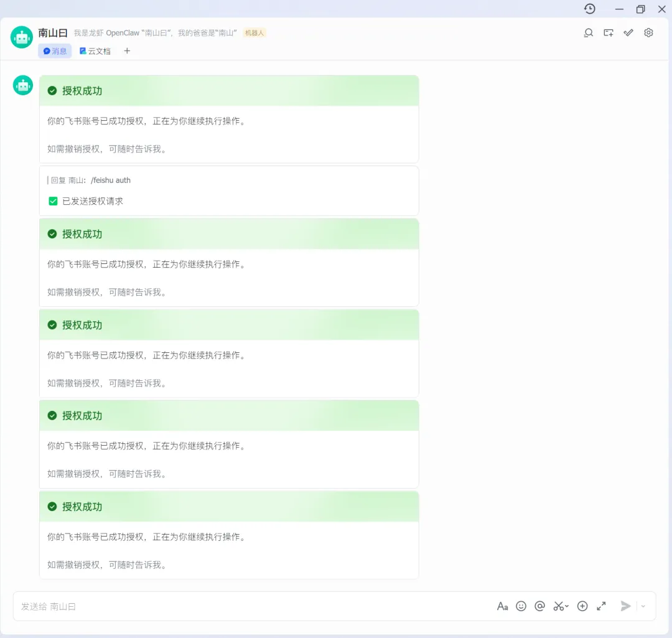This screenshot has height=638, width=672.
Task: Click the quoted reply 回复 南山: /feishu auth
Action: [x=89, y=181]
